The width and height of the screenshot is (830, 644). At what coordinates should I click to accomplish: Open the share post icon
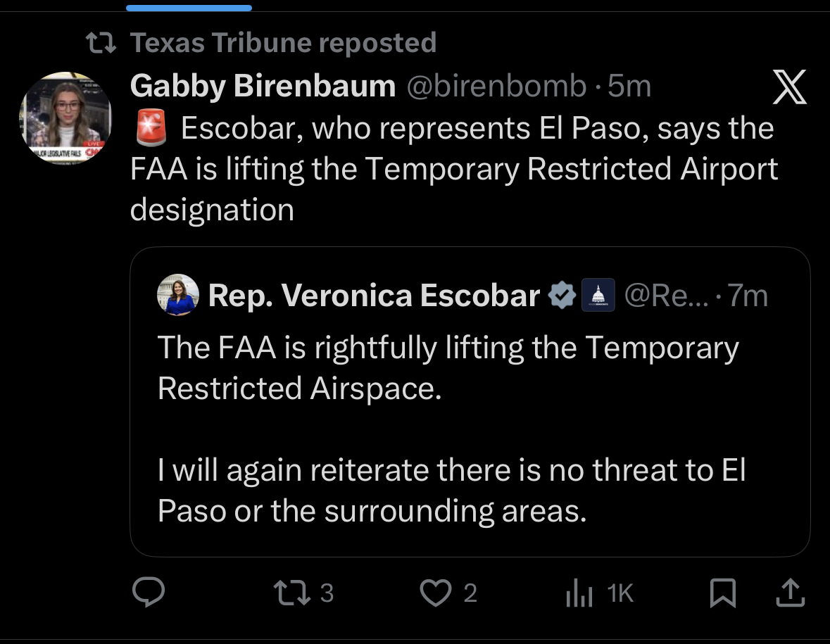click(789, 593)
